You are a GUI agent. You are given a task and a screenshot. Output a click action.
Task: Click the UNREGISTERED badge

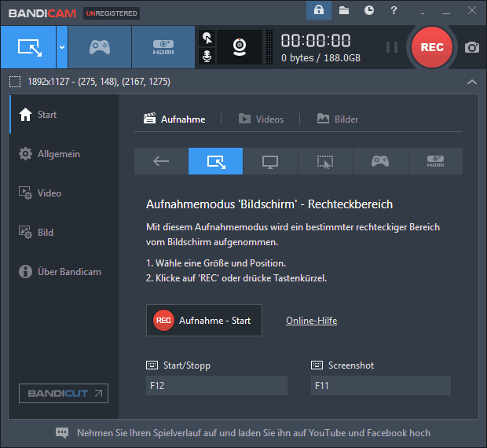coord(112,13)
